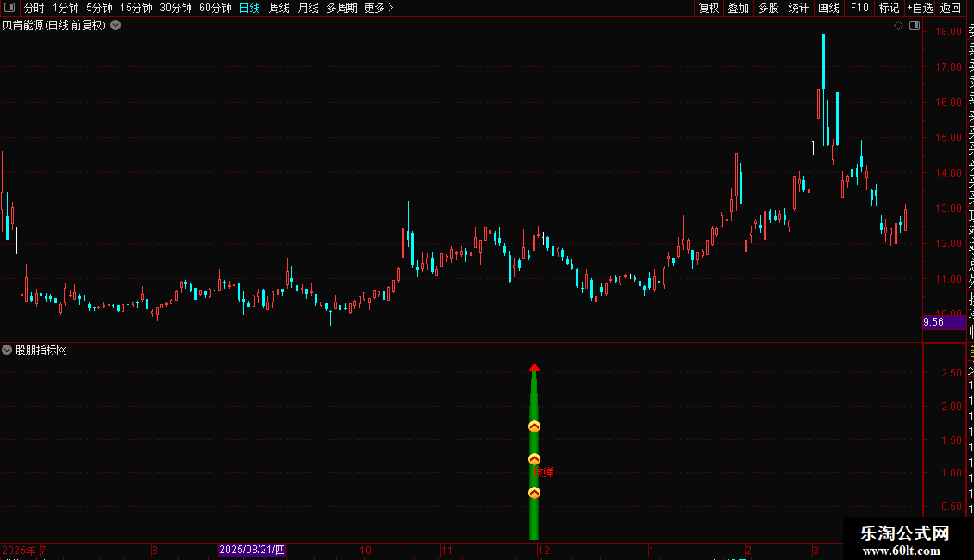The width and height of the screenshot is (974, 560).
Task: Select the 15分钟 period tab
Action: [136, 8]
